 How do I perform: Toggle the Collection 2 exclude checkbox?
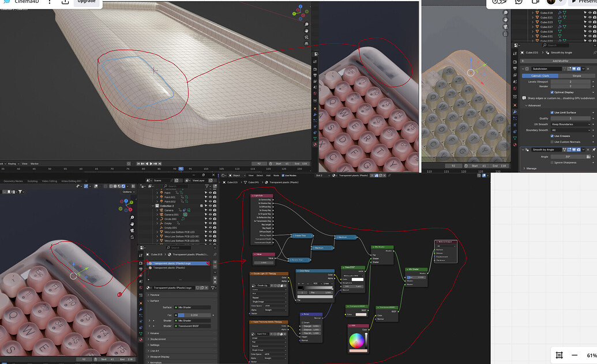[x=201, y=206]
